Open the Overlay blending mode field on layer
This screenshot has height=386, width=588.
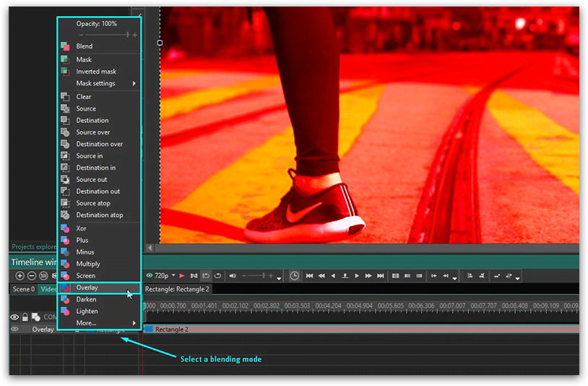(43, 330)
